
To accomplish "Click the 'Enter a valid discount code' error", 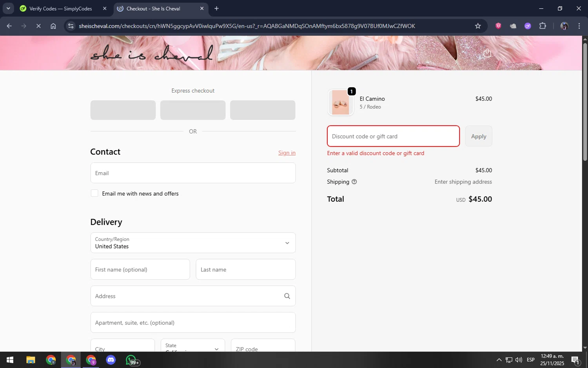I will point(376,153).
